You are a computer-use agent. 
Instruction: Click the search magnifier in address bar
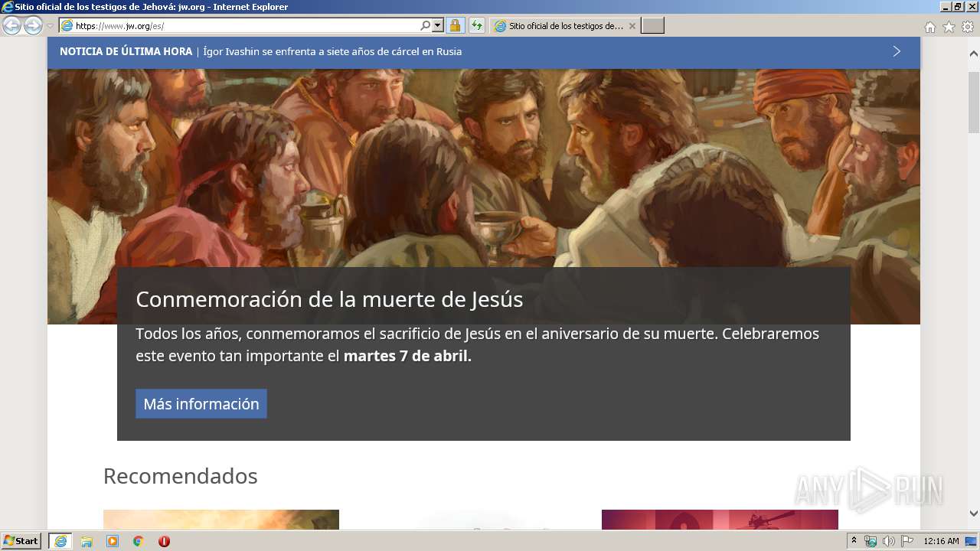click(x=426, y=26)
